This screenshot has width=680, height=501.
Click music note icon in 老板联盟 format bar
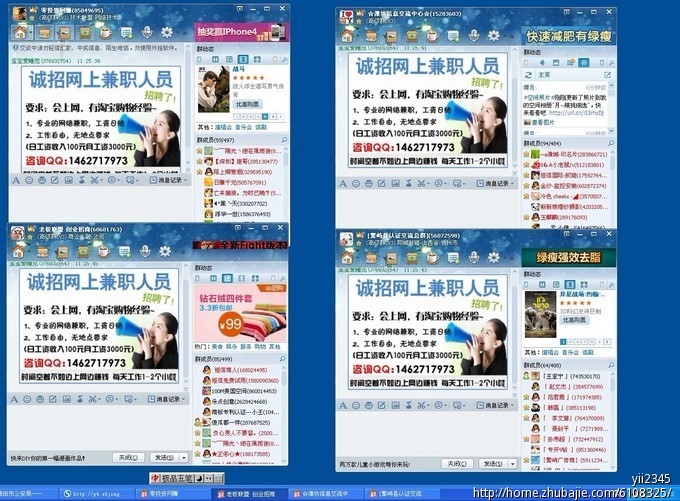80,399
